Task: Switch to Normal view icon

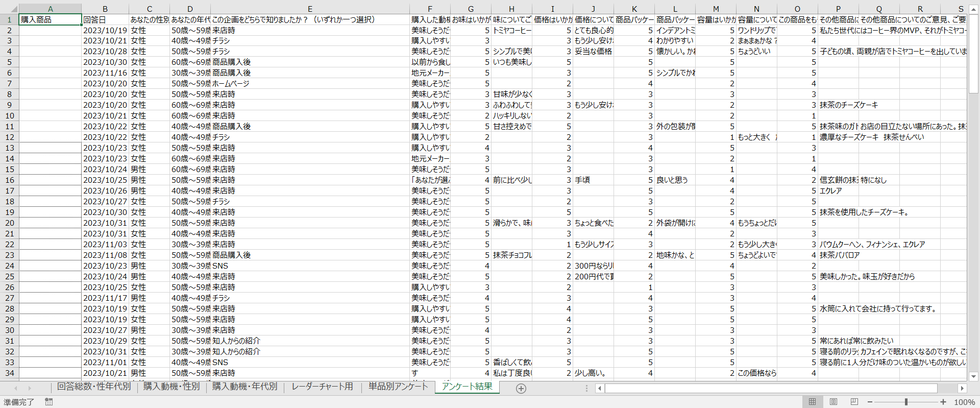Action: (812, 402)
